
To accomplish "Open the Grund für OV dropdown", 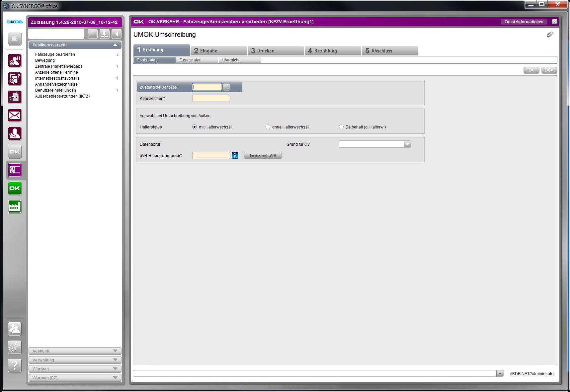I will click(x=407, y=144).
